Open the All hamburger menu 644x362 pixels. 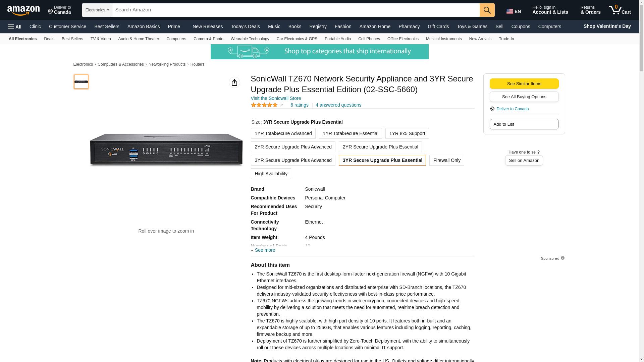tap(15, 26)
